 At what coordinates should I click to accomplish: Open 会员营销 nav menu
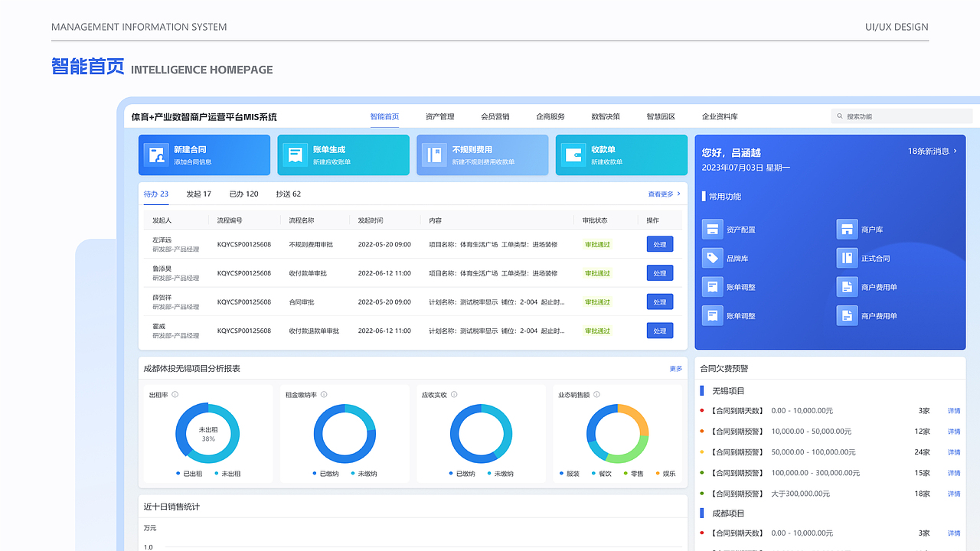point(495,117)
